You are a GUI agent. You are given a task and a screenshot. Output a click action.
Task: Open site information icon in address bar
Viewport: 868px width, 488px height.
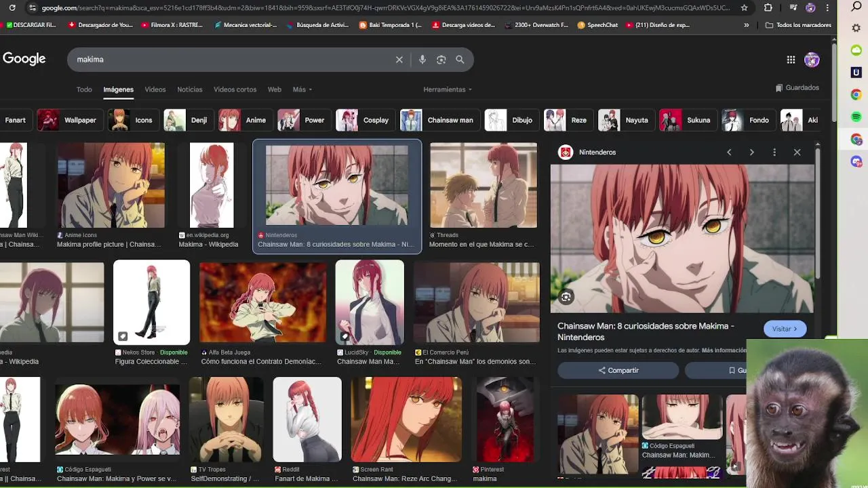click(x=32, y=7)
